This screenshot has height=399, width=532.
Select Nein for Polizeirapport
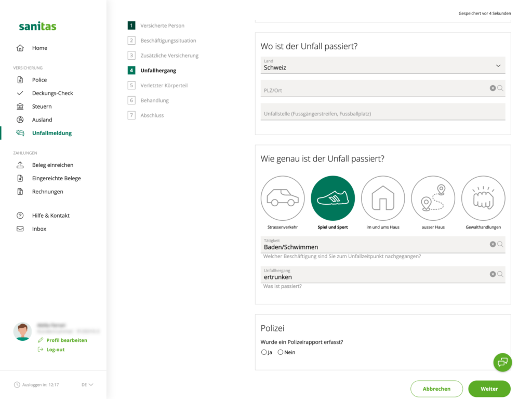tap(280, 352)
